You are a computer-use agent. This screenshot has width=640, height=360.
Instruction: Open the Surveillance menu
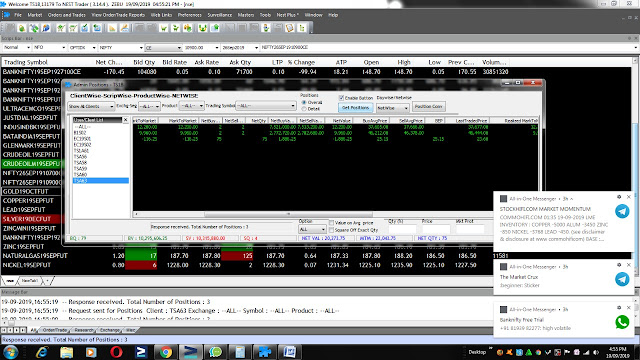[220, 15]
